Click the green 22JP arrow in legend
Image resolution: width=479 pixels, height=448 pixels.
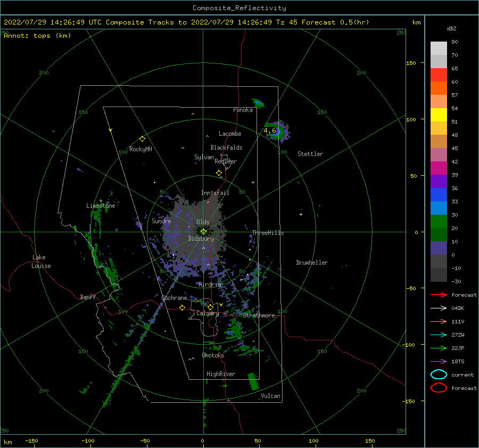pyautogui.click(x=439, y=348)
